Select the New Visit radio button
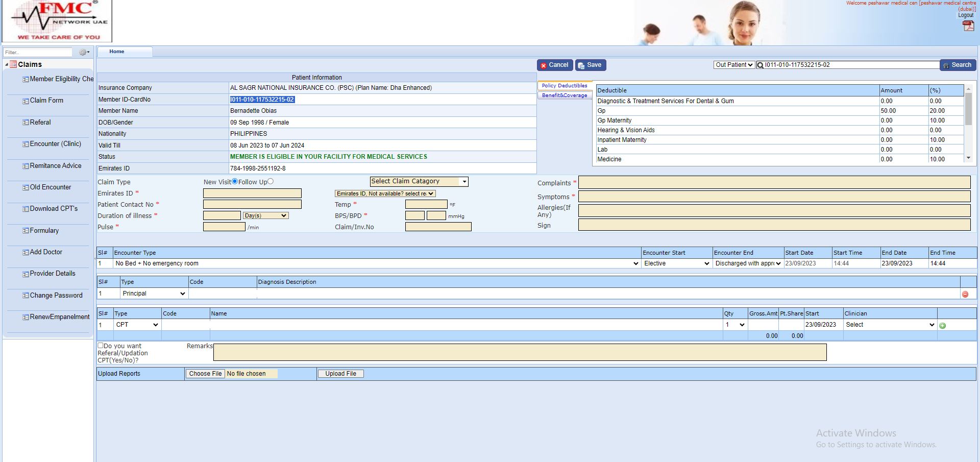 pyautogui.click(x=235, y=181)
